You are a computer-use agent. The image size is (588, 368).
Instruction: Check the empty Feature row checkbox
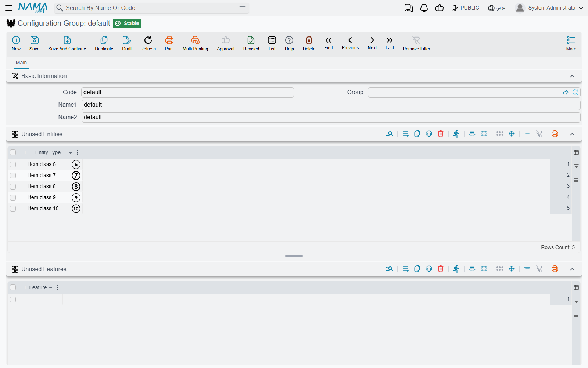pyautogui.click(x=13, y=300)
